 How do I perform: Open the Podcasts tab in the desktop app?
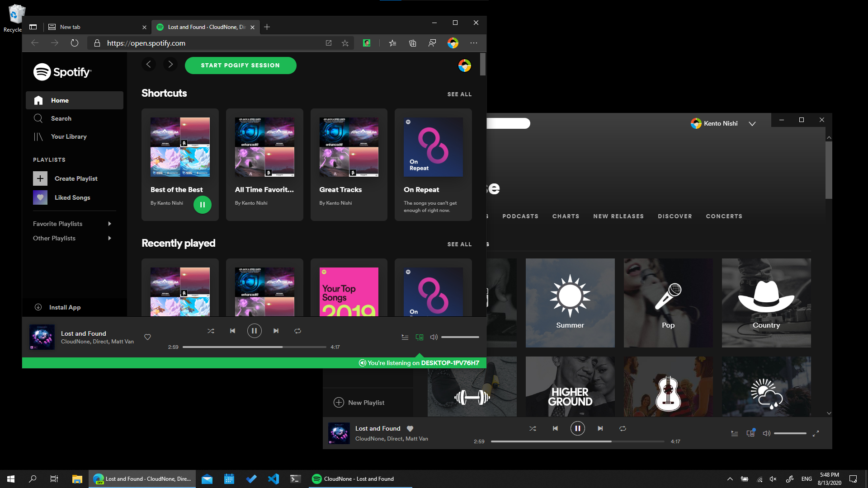tap(520, 216)
